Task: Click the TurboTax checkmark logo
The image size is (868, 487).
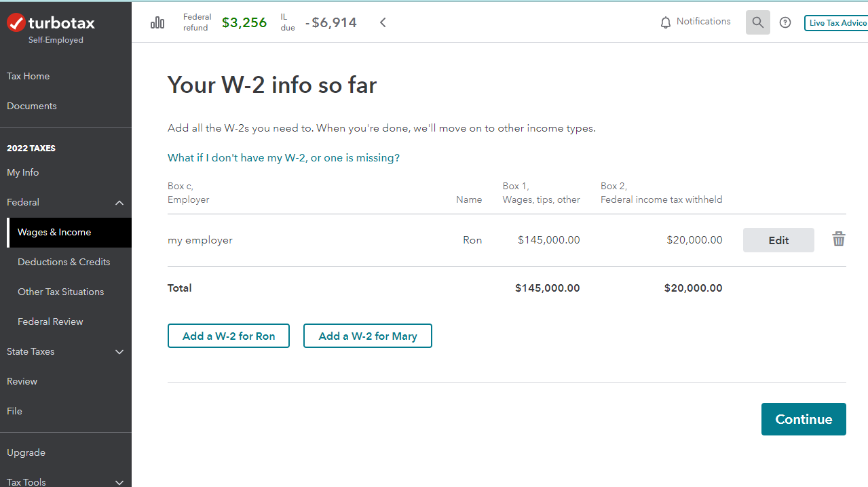Action: 16,23
